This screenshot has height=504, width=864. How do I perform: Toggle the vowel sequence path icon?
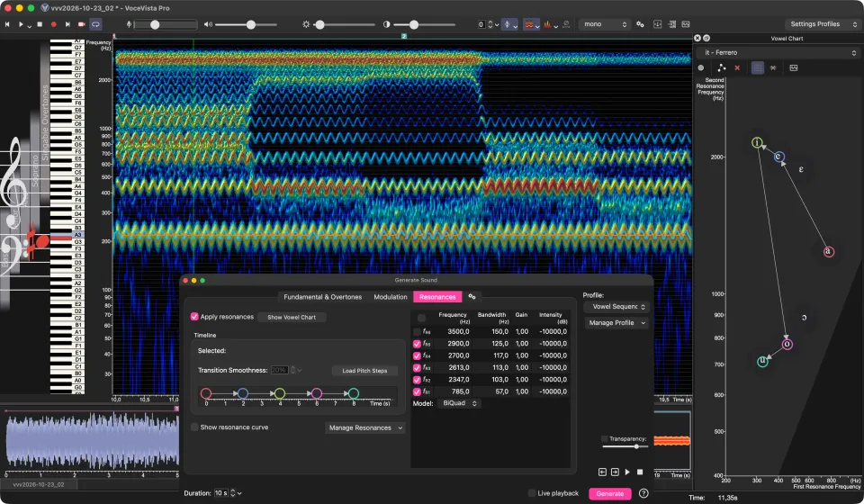pyautogui.click(x=721, y=67)
